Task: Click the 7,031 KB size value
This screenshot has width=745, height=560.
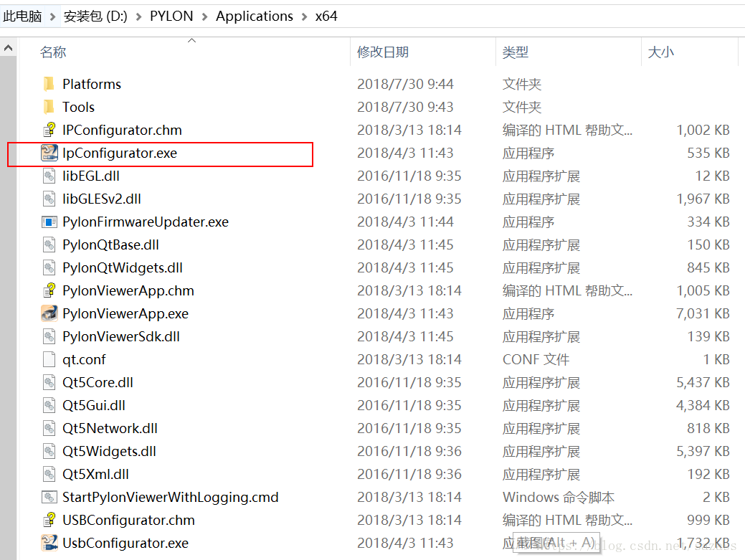Action: point(703,313)
